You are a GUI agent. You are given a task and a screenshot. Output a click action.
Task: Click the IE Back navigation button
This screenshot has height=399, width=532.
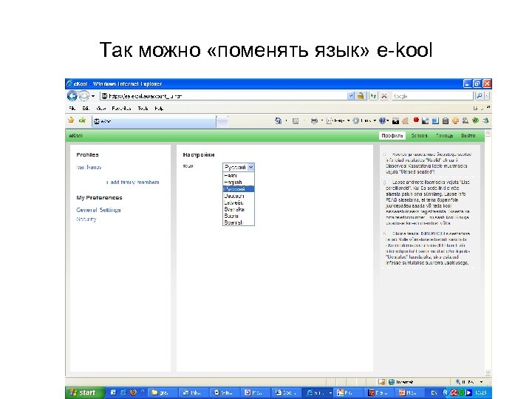[72, 96]
